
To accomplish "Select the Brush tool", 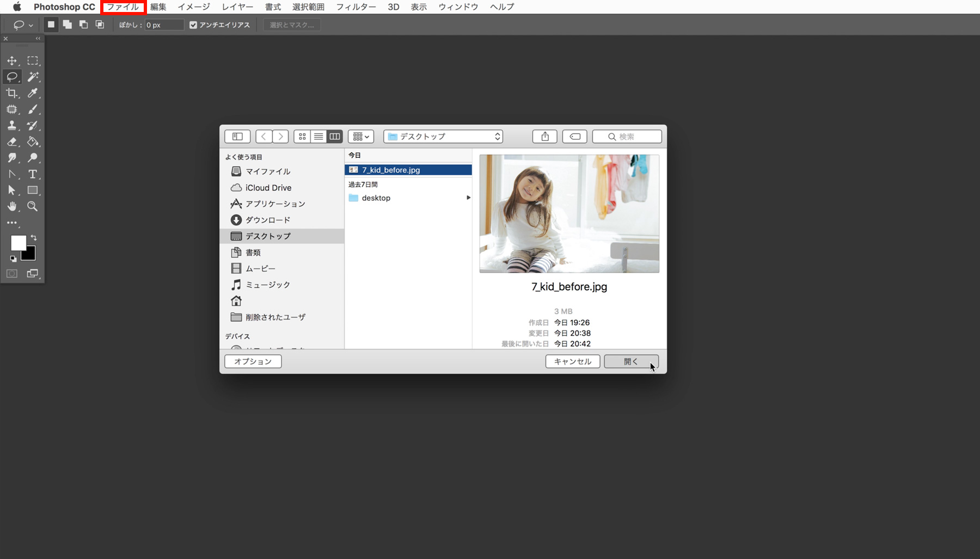I will pyautogui.click(x=33, y=109).
